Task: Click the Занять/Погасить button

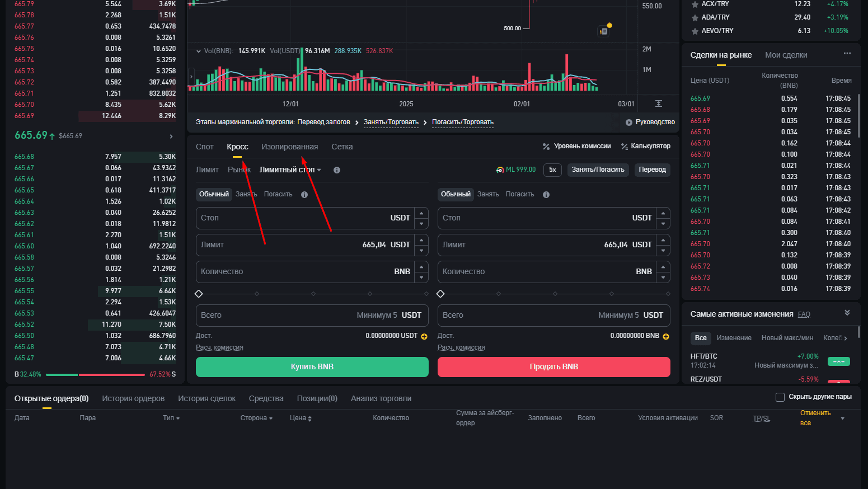Action: click(598, 170)
